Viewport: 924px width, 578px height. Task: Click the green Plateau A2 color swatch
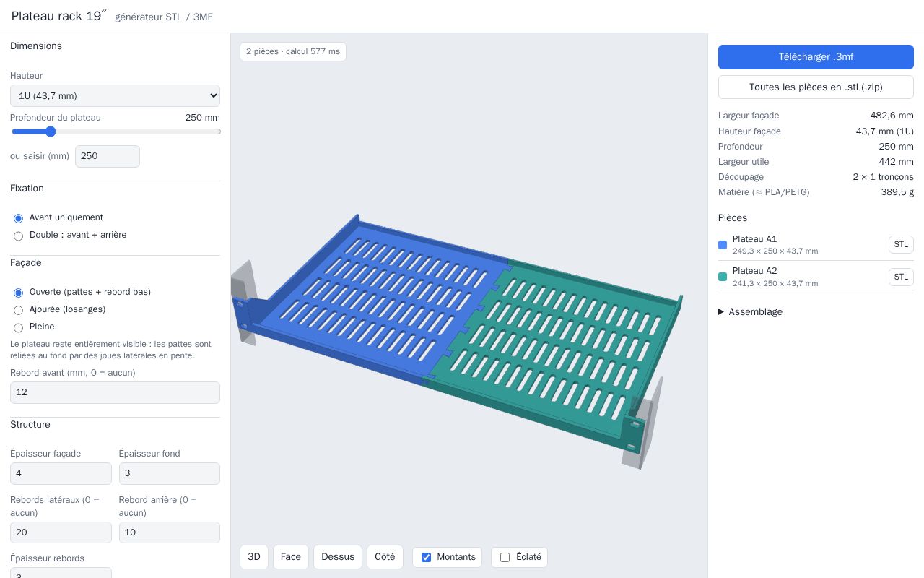(723, 277)
